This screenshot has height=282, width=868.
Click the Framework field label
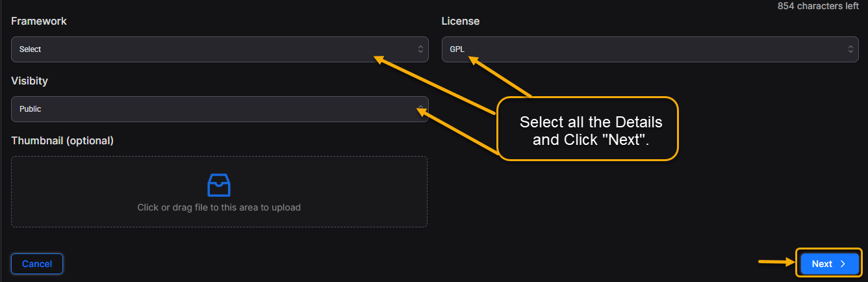tap(39, 21)
